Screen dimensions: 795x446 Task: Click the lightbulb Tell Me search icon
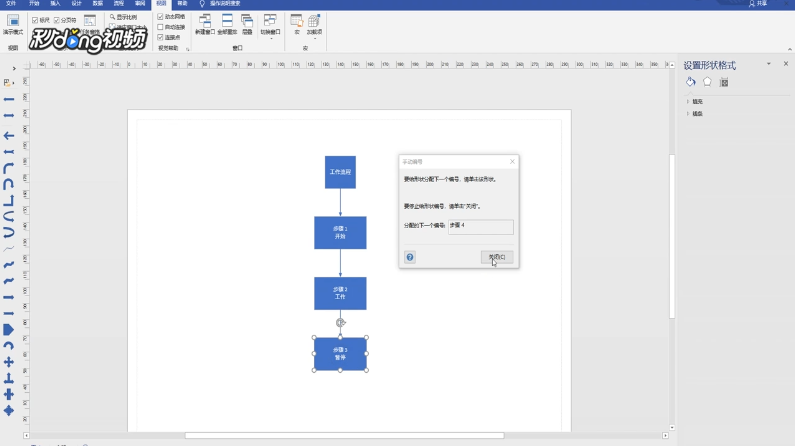202,4
